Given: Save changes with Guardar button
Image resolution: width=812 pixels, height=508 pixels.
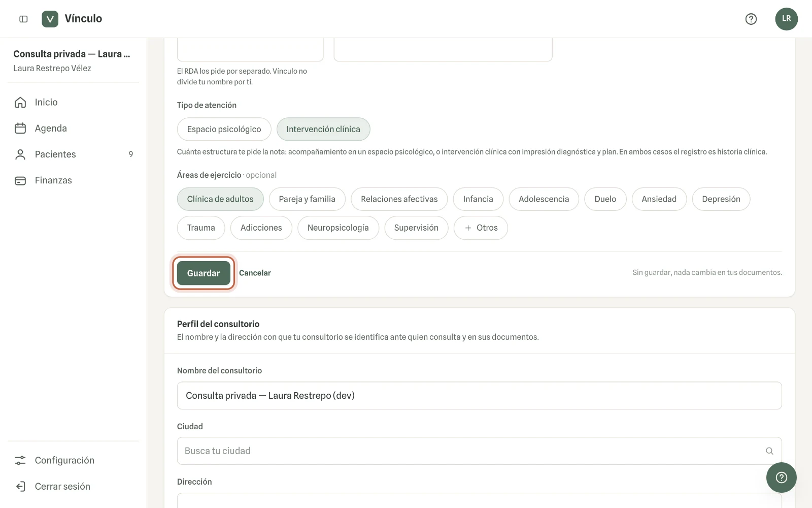Looking at the screenshot, I should coord(204,273).
